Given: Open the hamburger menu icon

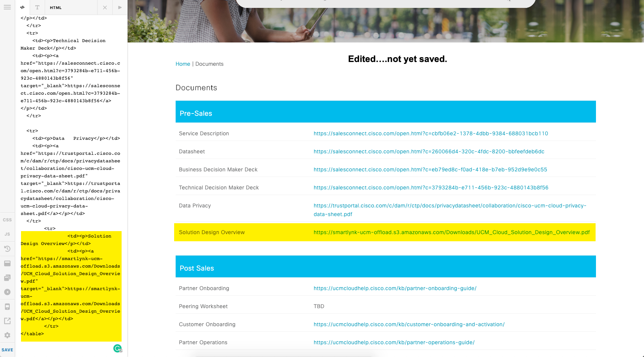Looking at the screenshot, I should [7, 7].
